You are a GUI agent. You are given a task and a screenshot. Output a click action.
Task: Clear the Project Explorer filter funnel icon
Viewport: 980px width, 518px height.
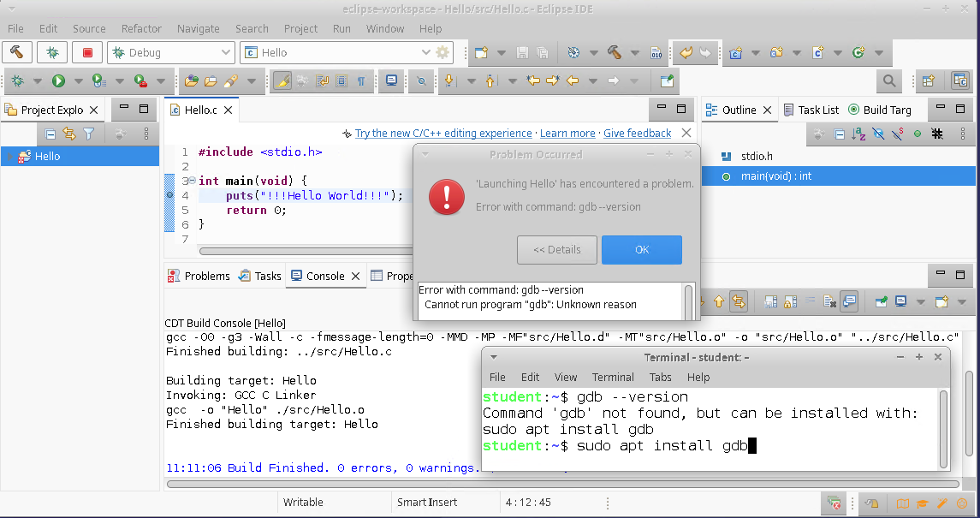[x=88, y=134]
